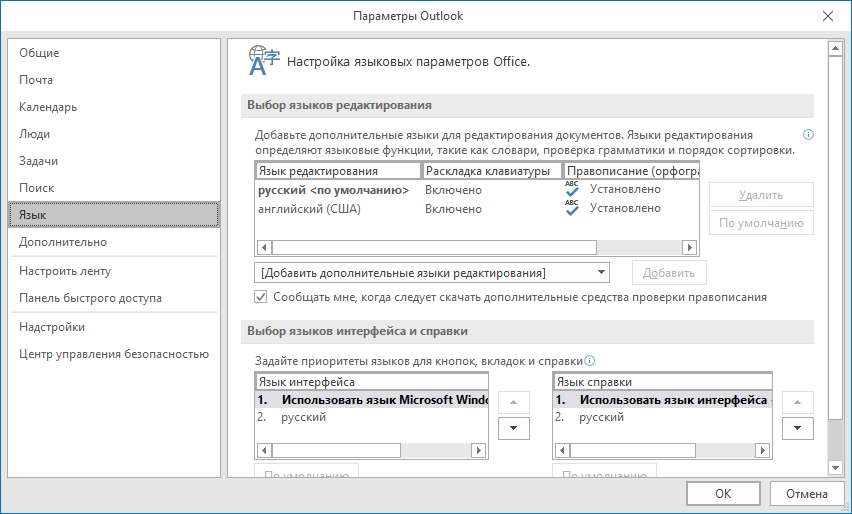852x514 pixels.
Task: Select the Надстройки category
Action: coord(114,327)
